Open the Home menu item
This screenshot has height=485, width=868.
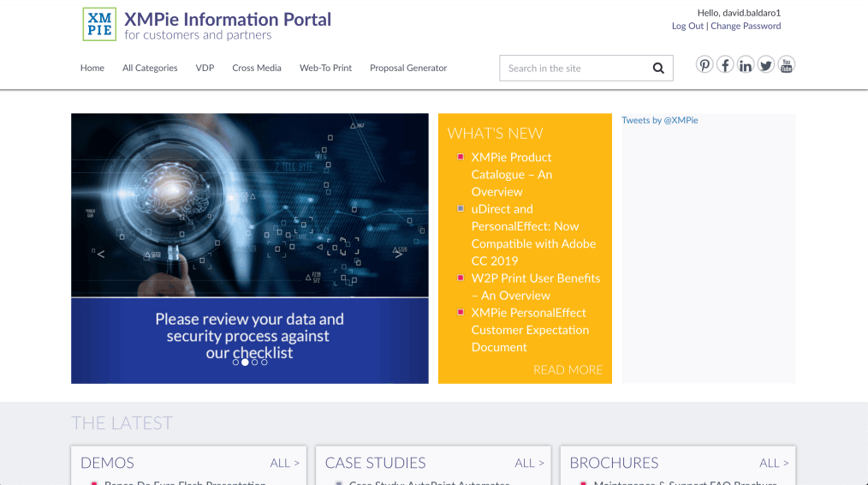[92, 68]
